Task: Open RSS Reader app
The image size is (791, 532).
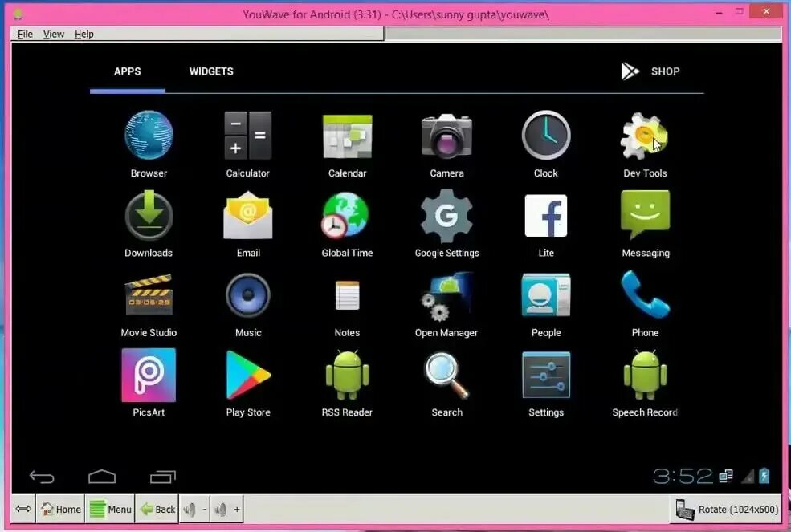Action: click(347, 376)
